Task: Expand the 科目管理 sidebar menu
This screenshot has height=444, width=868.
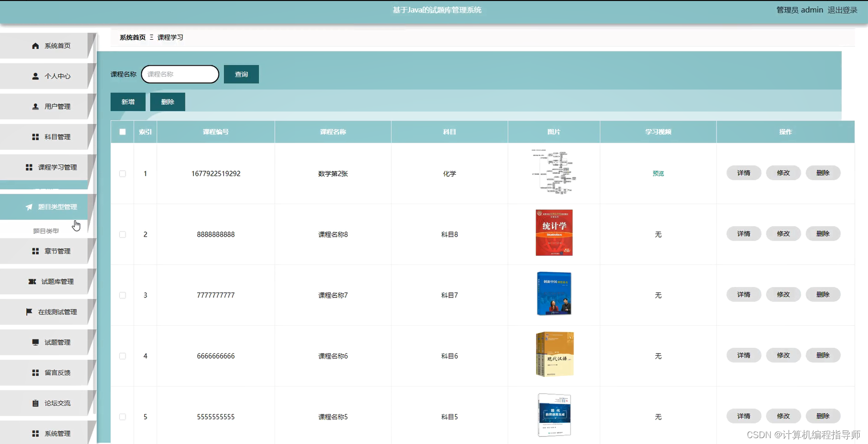Action: (48, 137)
